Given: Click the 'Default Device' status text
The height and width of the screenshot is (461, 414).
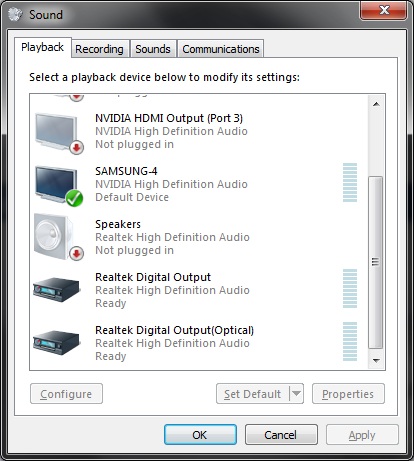Looking at the screenshot, I should tap(132, 197).
